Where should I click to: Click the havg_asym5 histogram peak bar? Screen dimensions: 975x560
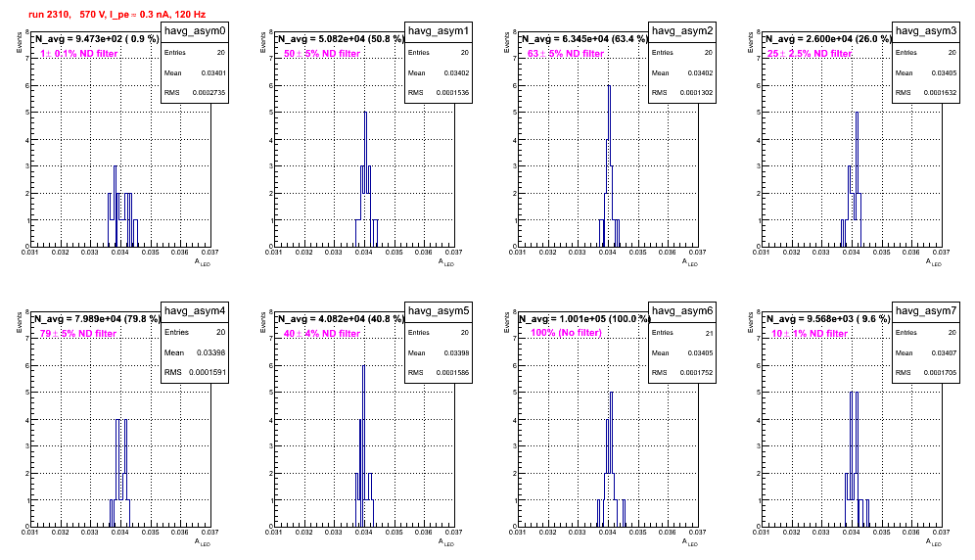click(363, 446)
